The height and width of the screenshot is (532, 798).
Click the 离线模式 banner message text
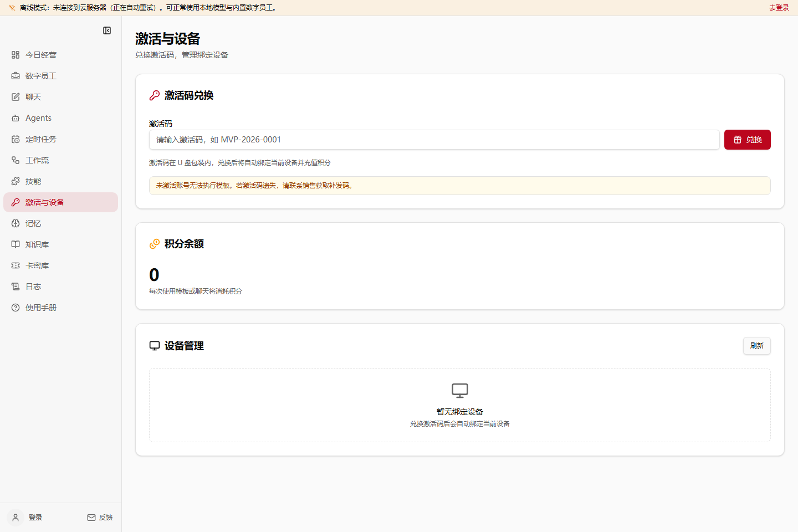tap(148, 8)
